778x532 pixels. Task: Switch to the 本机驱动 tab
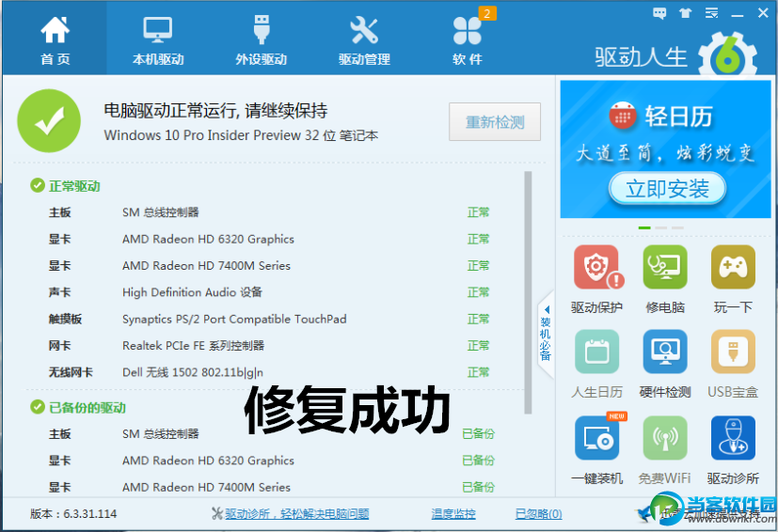(158, 39)
